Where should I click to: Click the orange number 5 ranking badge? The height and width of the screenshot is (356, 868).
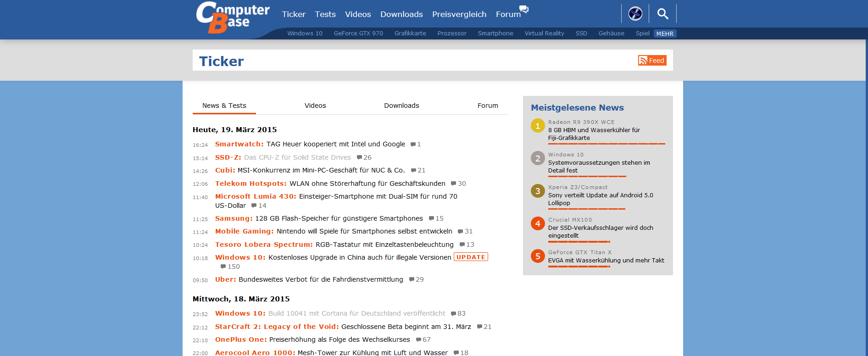click(538, 256)
